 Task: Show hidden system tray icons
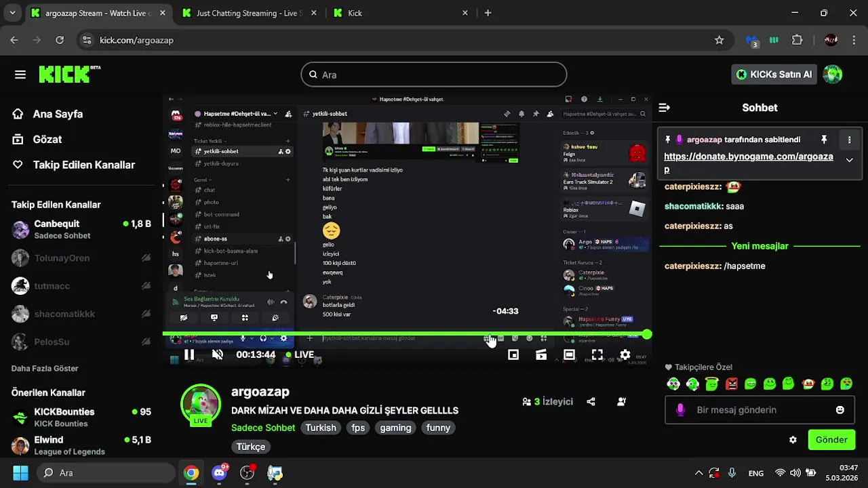point(698,473)
